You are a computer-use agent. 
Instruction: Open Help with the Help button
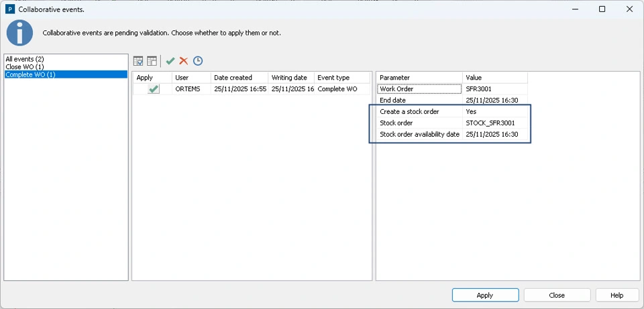(617, 295)
